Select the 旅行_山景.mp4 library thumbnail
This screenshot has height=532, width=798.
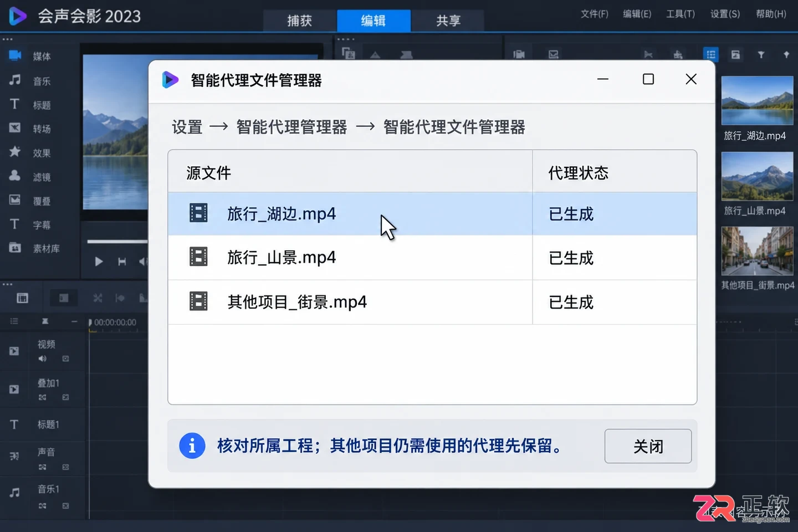pyautogui.click(x=757, y=176)
